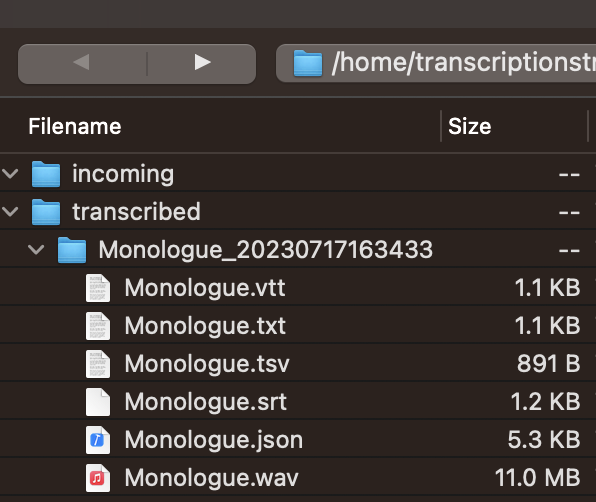Image resolution: width=596 pixels, height=502 pixels.
Task: Select the 11.0 MB size entry
Action: (x=537, y=478)
